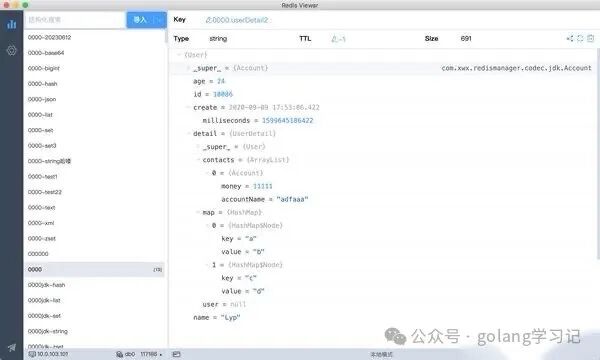Collapse the contacts = (ArrayList) node
This screenshot has width=600, height=360.
coord(198,160)
